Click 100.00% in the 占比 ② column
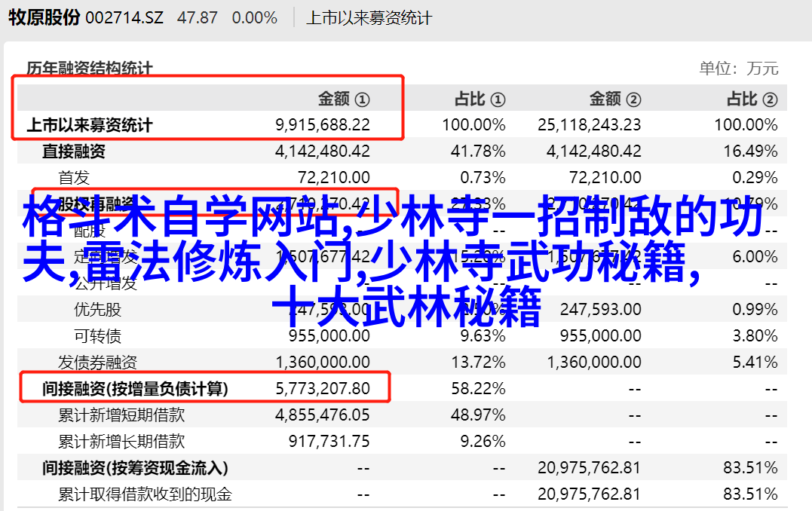Screen dimensions: 812x511 [x=746, y=125]
